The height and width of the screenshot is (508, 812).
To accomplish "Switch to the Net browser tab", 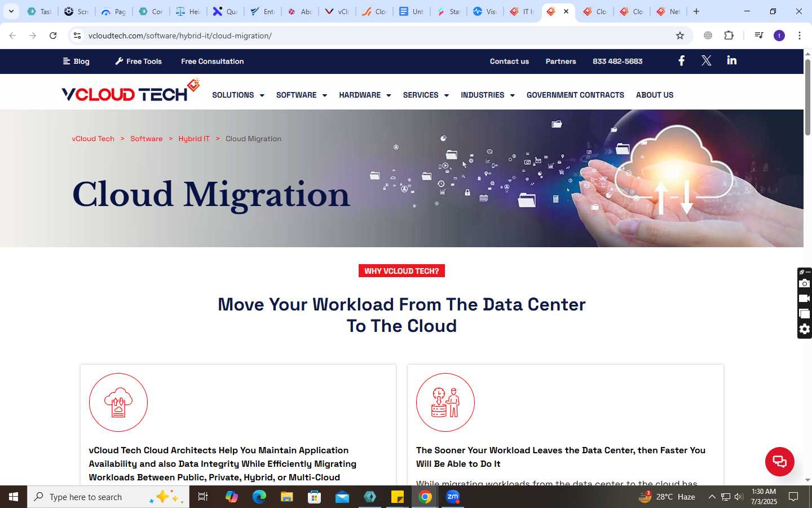I will pyautogui.click(x=668, y=11).
